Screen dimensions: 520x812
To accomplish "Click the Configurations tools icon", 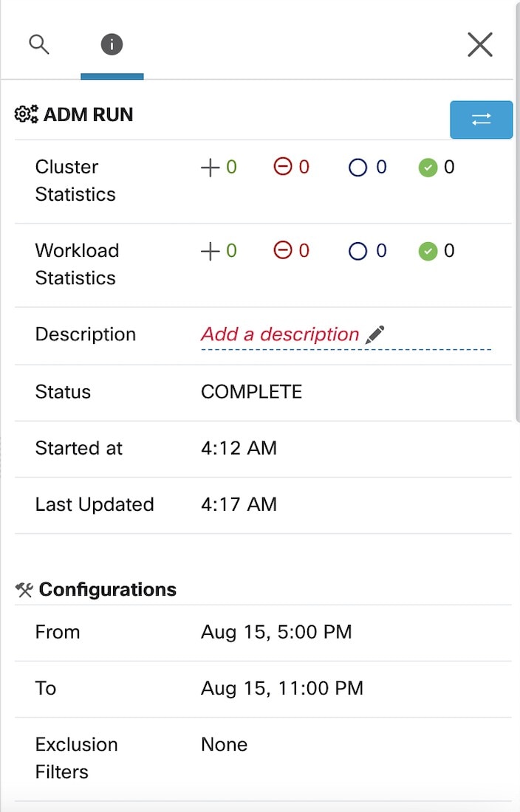I will pos(24,589).
